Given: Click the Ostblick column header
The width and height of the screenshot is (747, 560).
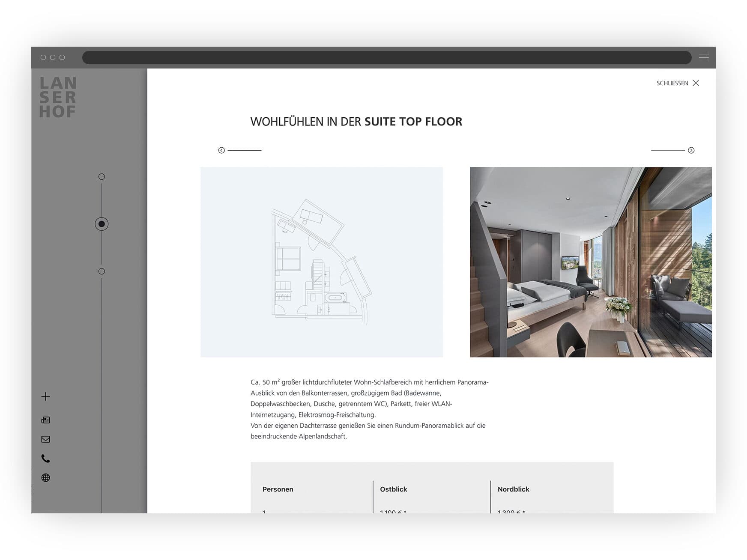Looking at the screenshot, I should [393, 489].
